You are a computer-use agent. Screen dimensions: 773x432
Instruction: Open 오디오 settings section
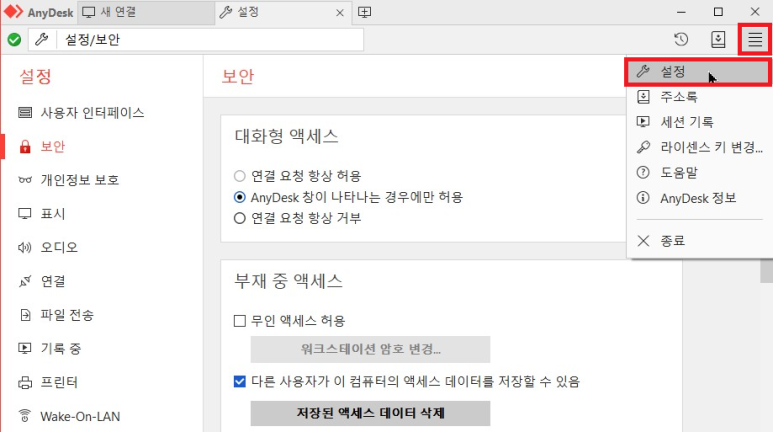click(59, 247)
